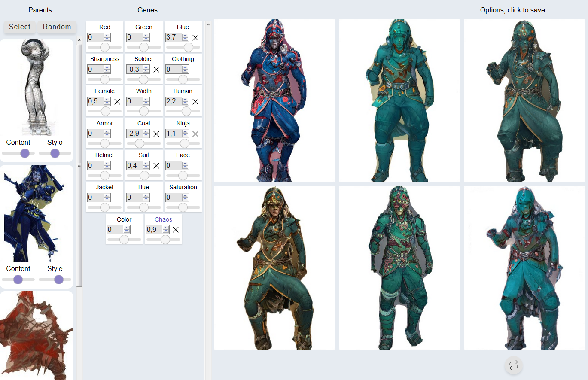Focus the Suit value field showing 0,4

(138, 166)
